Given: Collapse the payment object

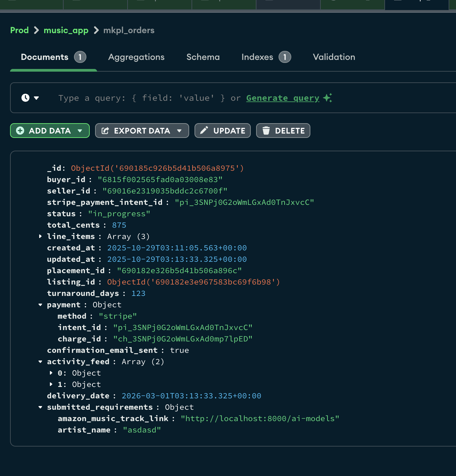Looking at the screenshot, I should coord(41,305).
